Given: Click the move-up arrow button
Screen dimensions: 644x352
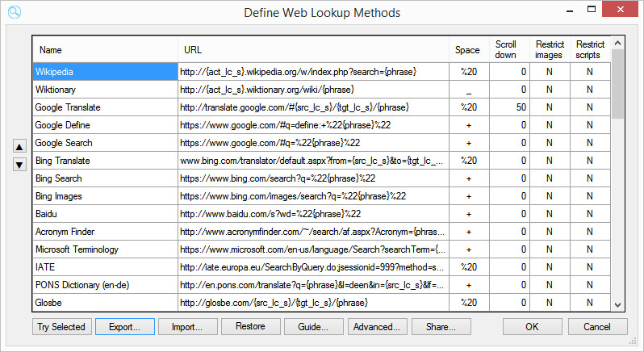Looking at the screenshot, I should pyautogui.click(x=19, y=147).
